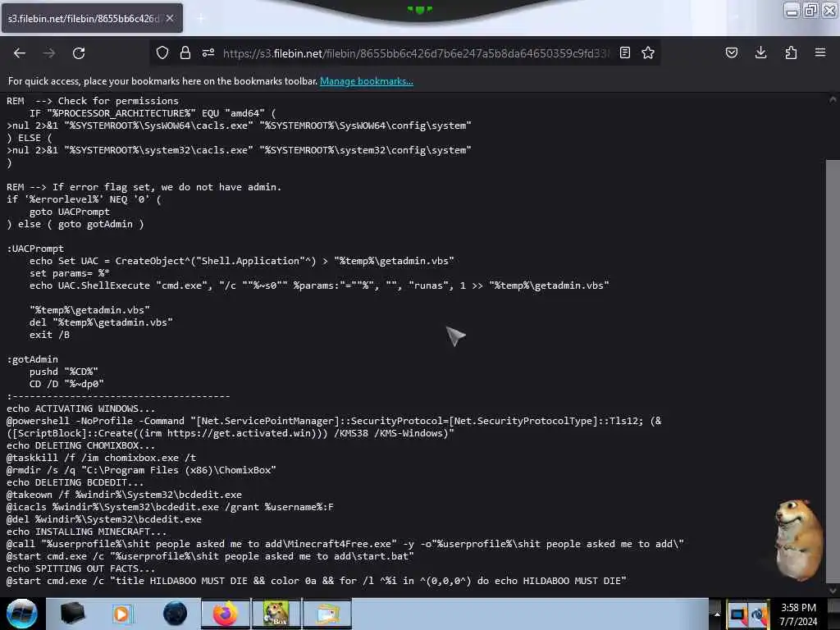Image resolution: width=840 pixels, height=630 pixels.
Task: Close the s3.filebin.net tab
Action: pyautogui.click(x=170, y=18)
